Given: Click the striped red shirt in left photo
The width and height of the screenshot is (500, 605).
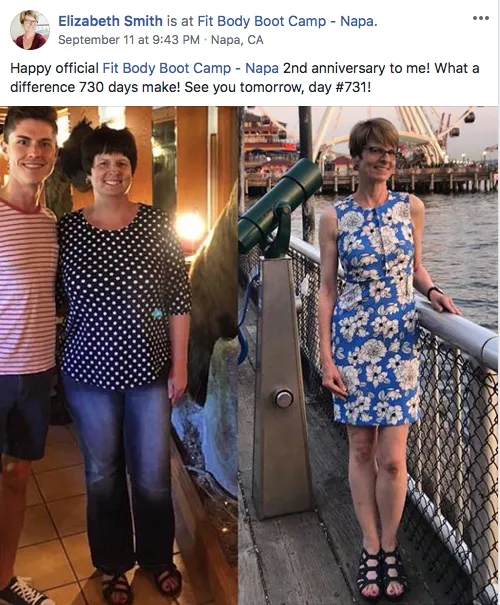Looking at the screenshot, I should (26, 287).
